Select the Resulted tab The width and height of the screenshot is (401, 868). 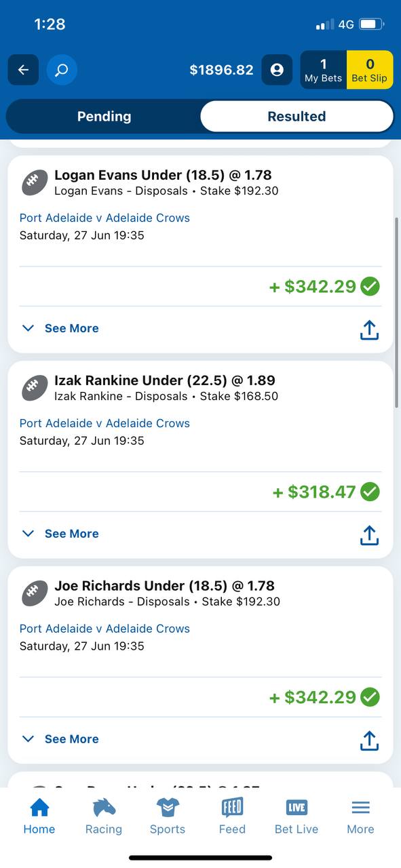297,116
